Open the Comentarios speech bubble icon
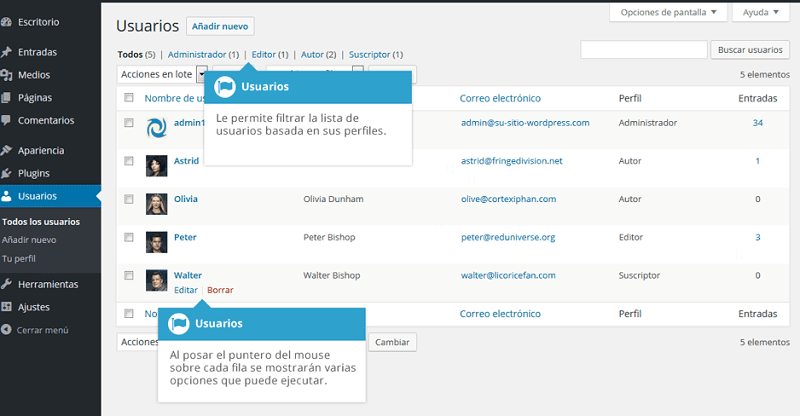 pos(7,121)
